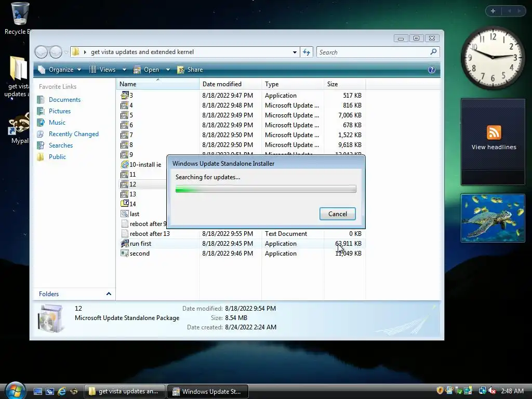Image resolution: width=532 pixels, height=399 pixels.
Task: Click the Views toolbar button
Action: [x=103, y=70]
